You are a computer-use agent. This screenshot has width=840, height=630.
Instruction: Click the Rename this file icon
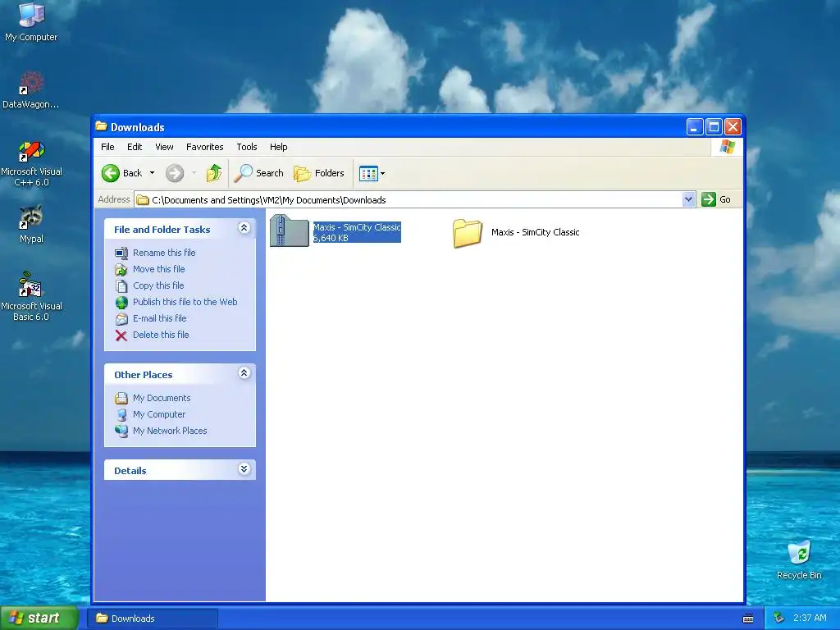coord(121,253)
